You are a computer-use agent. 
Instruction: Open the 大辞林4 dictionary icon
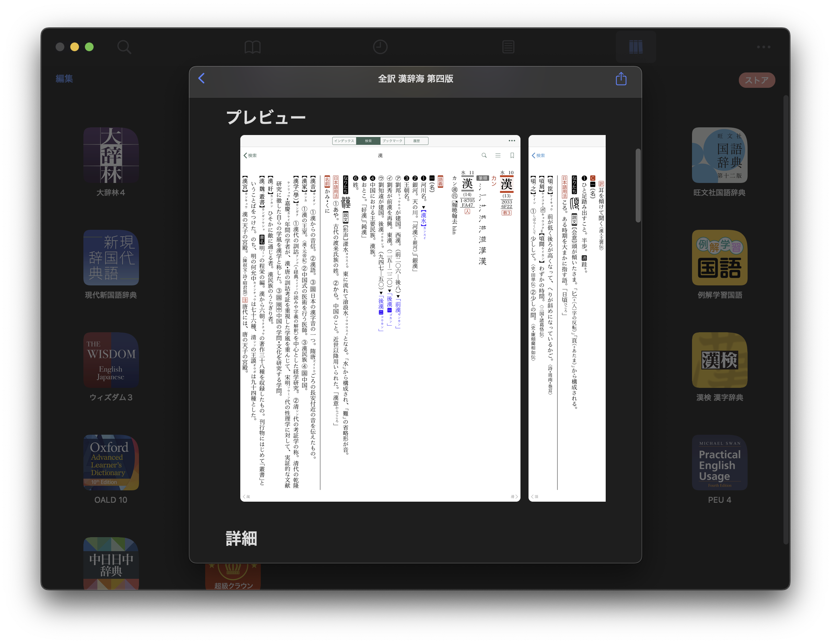point(111,155)
